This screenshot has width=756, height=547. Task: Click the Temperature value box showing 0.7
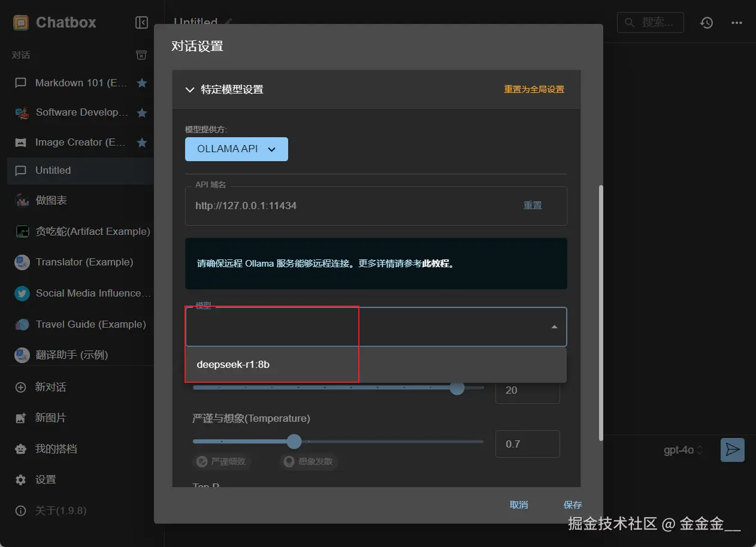(528, 444)
